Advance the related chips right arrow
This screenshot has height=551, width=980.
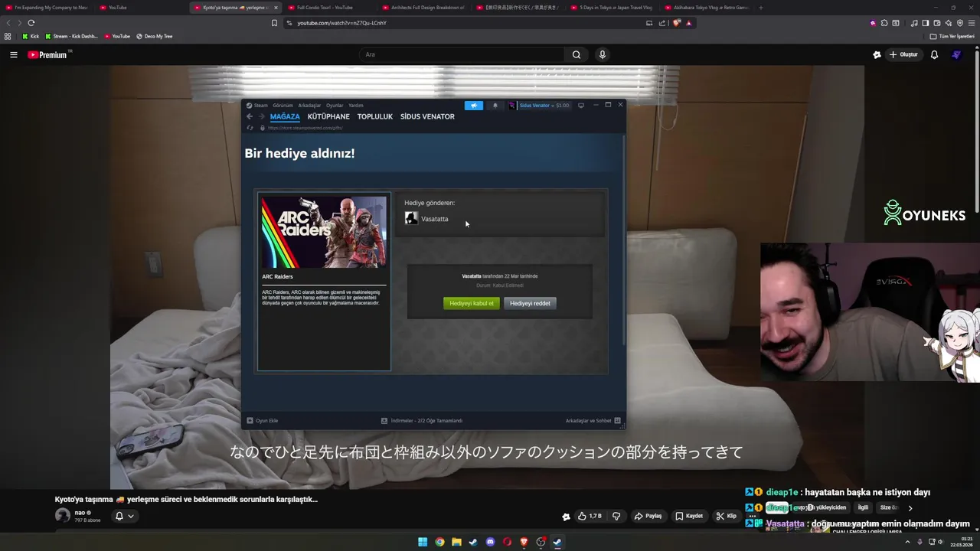coord(910,507)
